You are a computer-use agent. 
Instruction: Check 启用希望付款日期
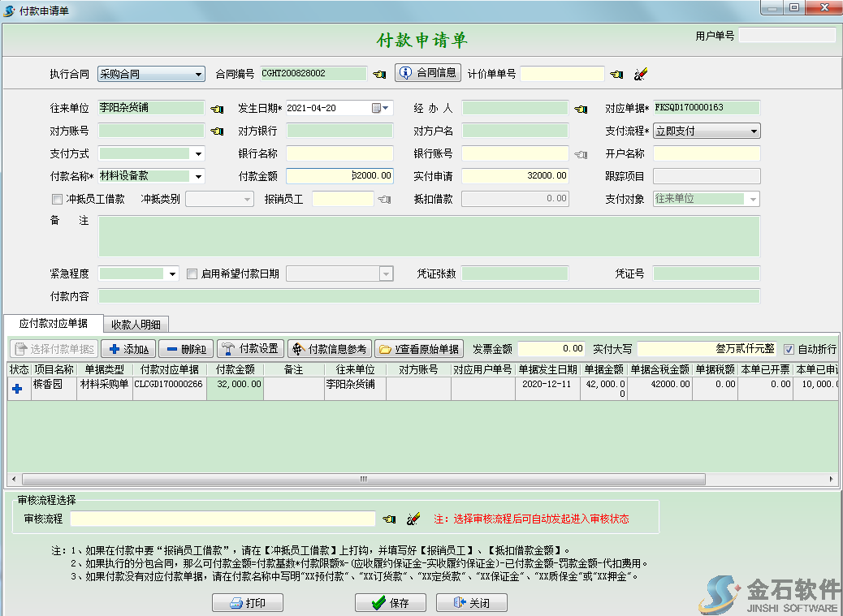click(192, 274)
